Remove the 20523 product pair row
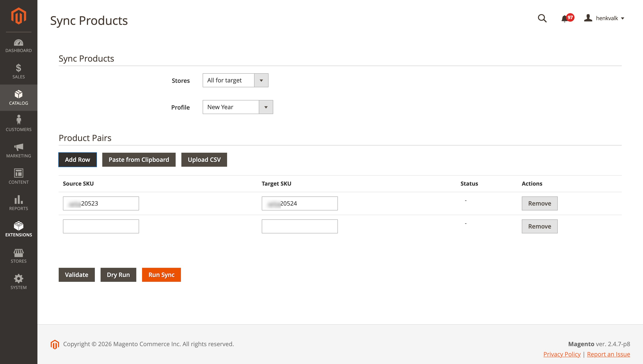The height and width of the screenshot is (364, 643). pos(539,203)
